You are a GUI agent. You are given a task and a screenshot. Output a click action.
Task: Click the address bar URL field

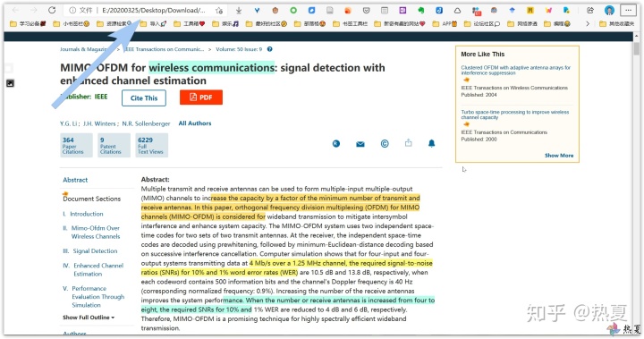pyautogui.click(x=154, y=10)
